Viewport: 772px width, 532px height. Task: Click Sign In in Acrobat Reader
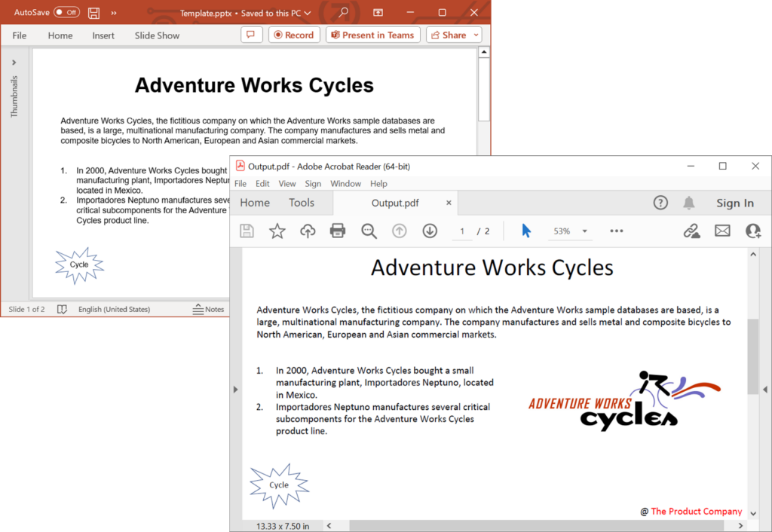point(734,203)
